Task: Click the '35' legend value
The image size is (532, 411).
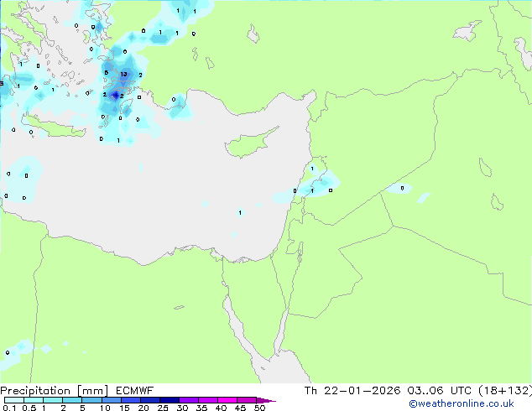Action: (201, 408)
